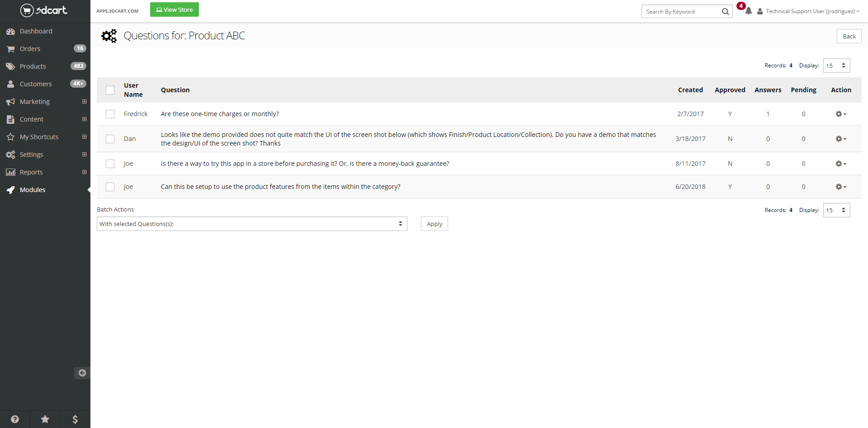868x428 pixels.
Task: Click the notification bell icon
Action: click(748, 11)
